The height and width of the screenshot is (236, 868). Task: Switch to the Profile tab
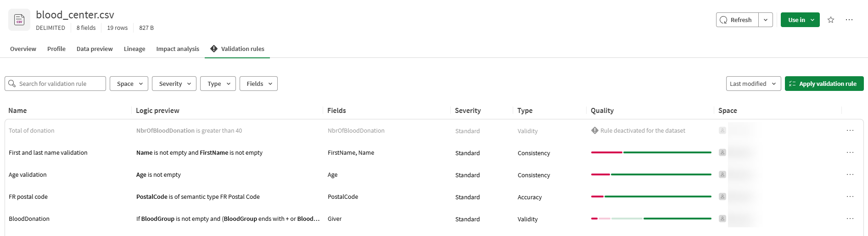coord(56,49)
